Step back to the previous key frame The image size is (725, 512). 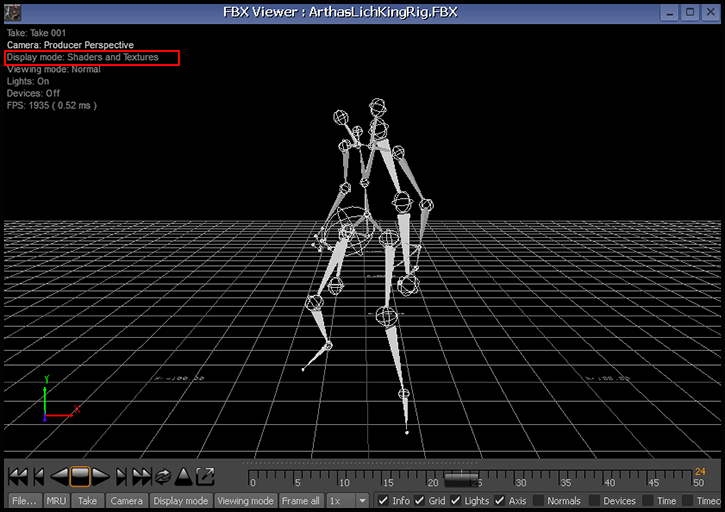click(39, 476)
